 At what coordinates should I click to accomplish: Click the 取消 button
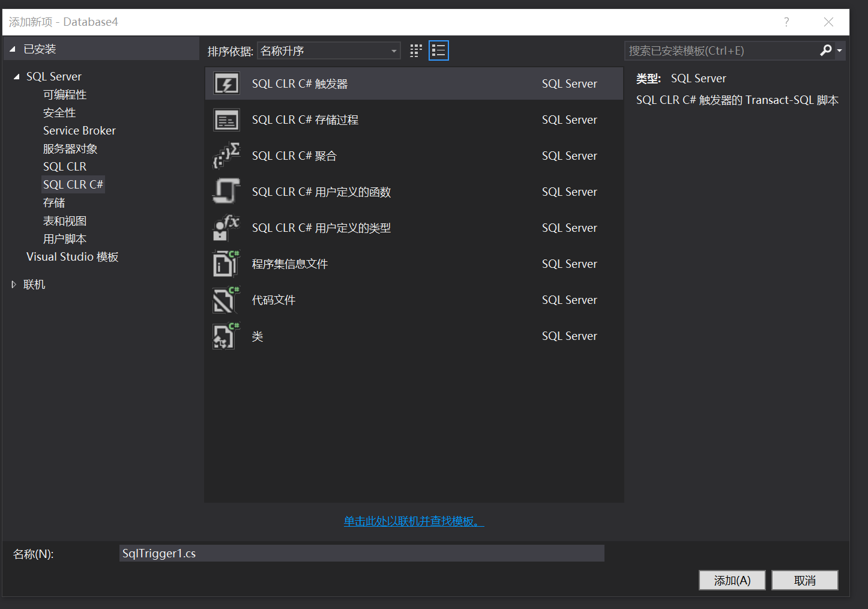[805, 580]
